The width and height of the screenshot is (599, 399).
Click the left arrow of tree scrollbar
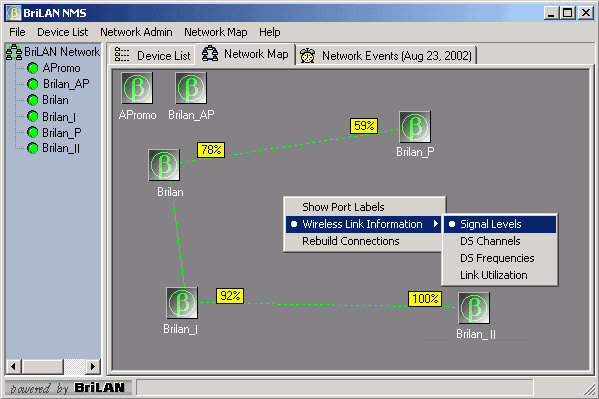tap(13, 367)
